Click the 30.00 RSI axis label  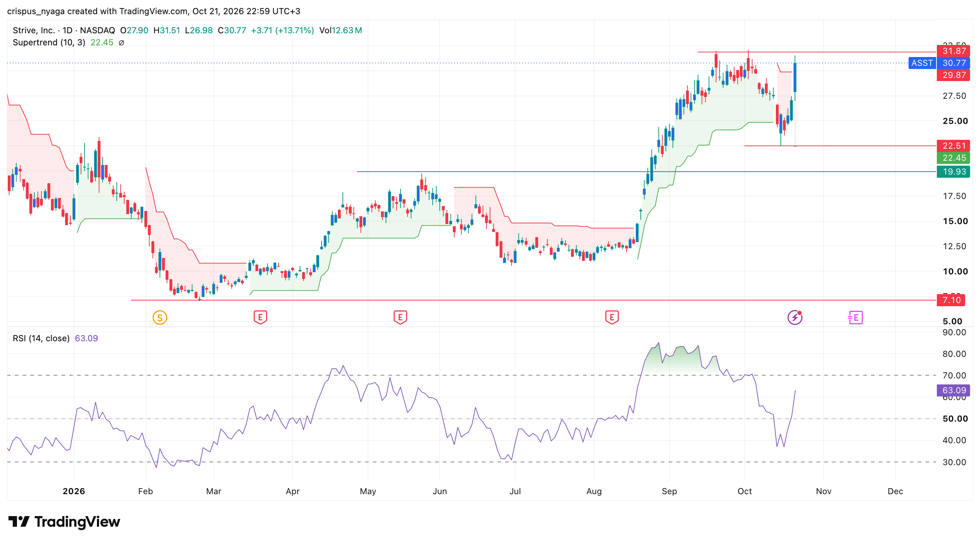coord(954,462)
